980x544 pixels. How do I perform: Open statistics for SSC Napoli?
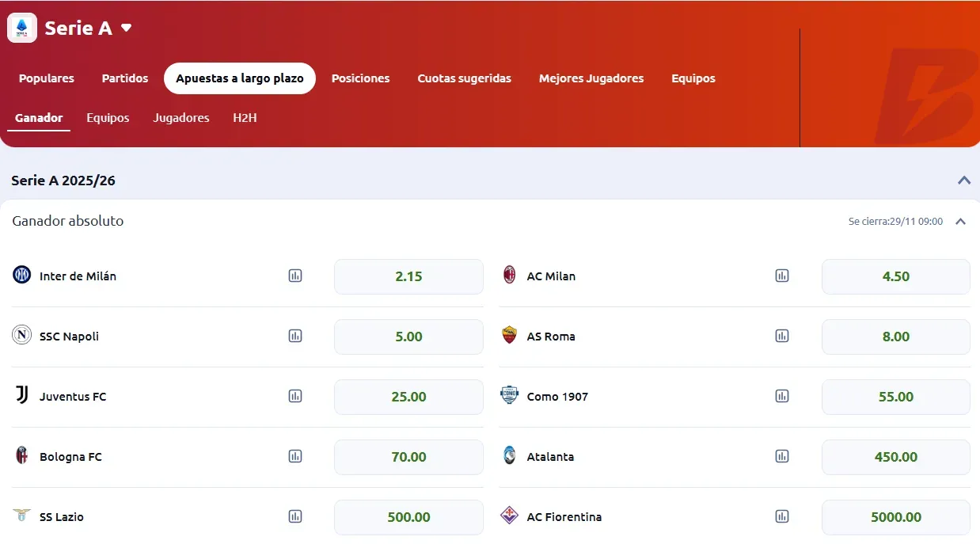(x=295, y=336)
